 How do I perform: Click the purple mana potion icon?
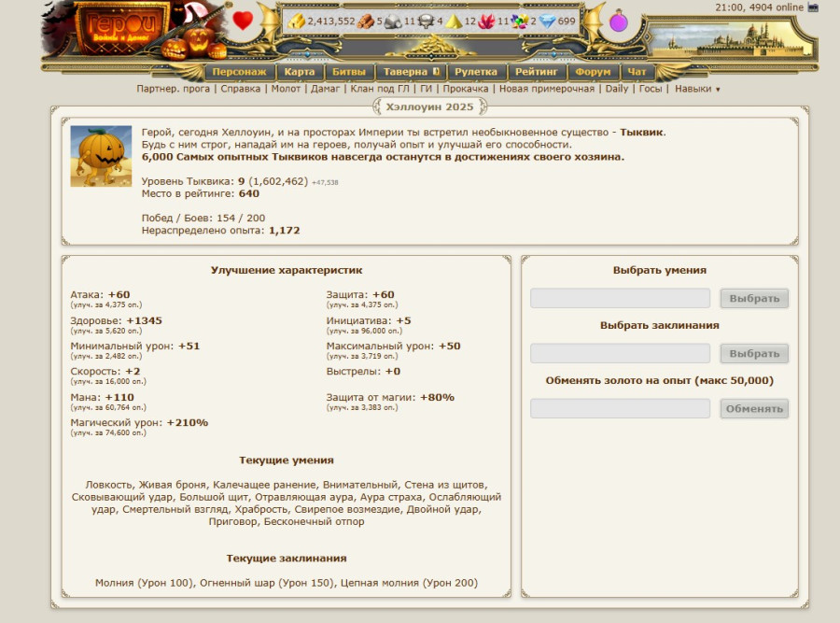point(618,21)
